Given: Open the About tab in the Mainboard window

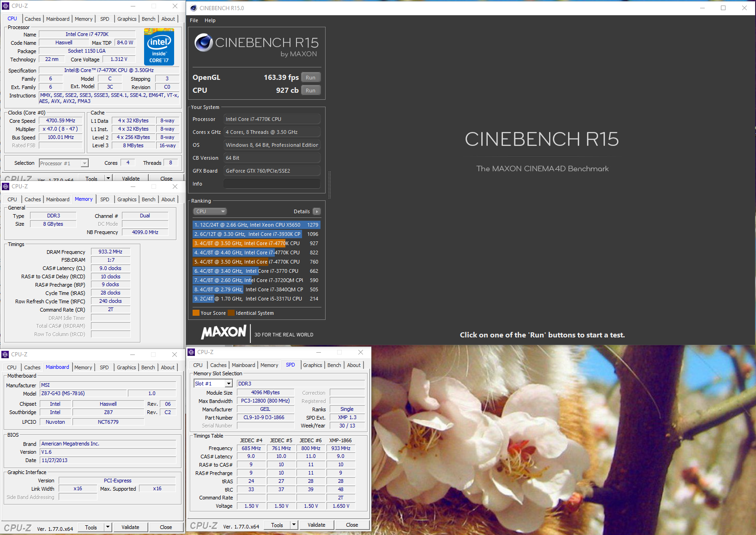Looking at the screenshot, I should pyautogui.click(x=168, y=367).
